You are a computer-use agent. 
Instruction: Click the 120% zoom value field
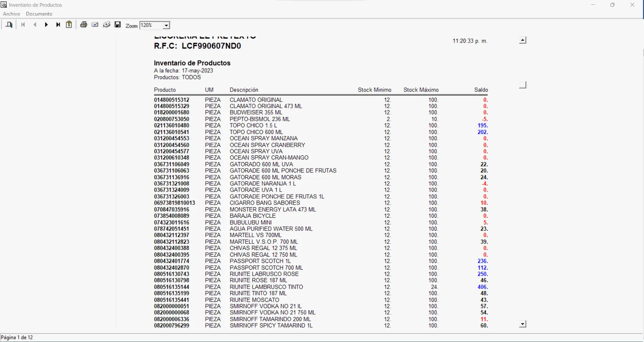coord(151,26)
